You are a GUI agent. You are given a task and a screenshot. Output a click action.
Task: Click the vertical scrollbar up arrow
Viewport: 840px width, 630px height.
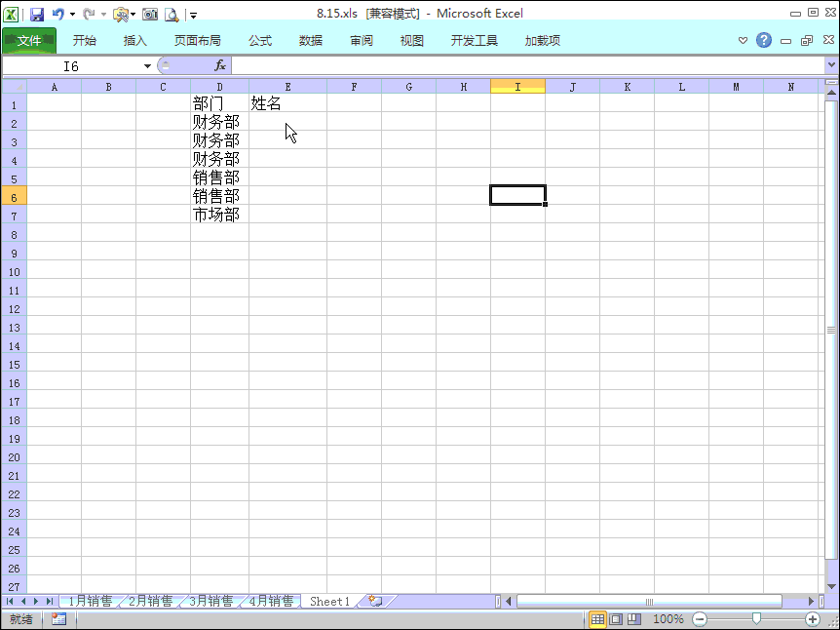pos(831,93)
